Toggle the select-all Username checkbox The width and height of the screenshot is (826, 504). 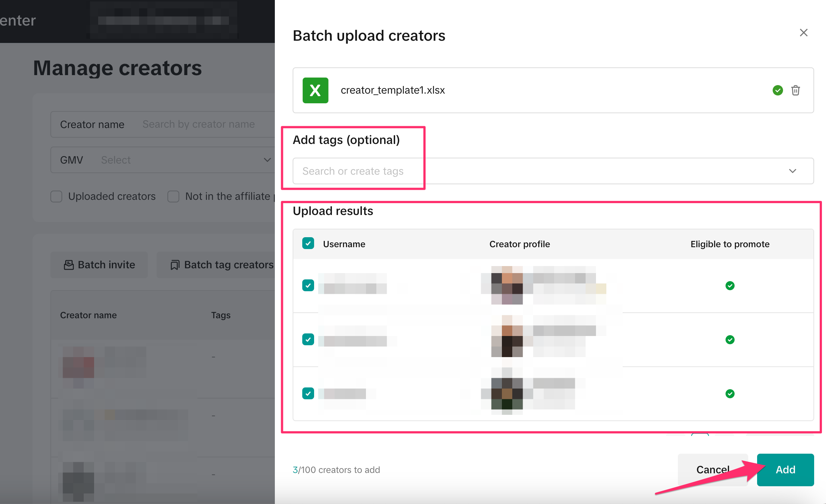pos(308,243)
